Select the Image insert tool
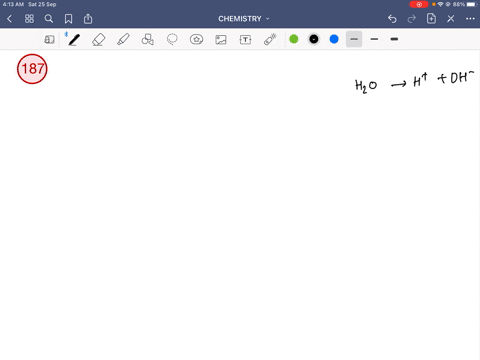Screen dimensions: 480x360 coord(221,40)
